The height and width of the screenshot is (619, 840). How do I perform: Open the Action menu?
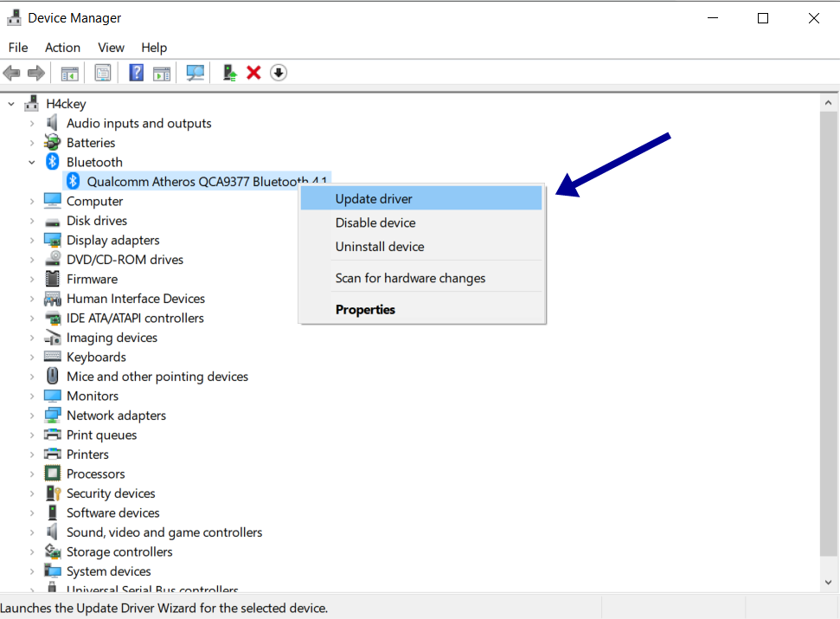[62, 48]
